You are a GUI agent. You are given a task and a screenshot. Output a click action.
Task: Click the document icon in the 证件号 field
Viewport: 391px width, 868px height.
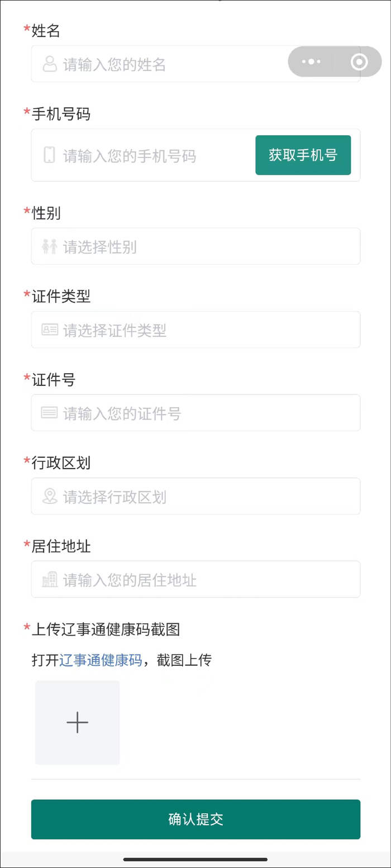pos(50,413)
